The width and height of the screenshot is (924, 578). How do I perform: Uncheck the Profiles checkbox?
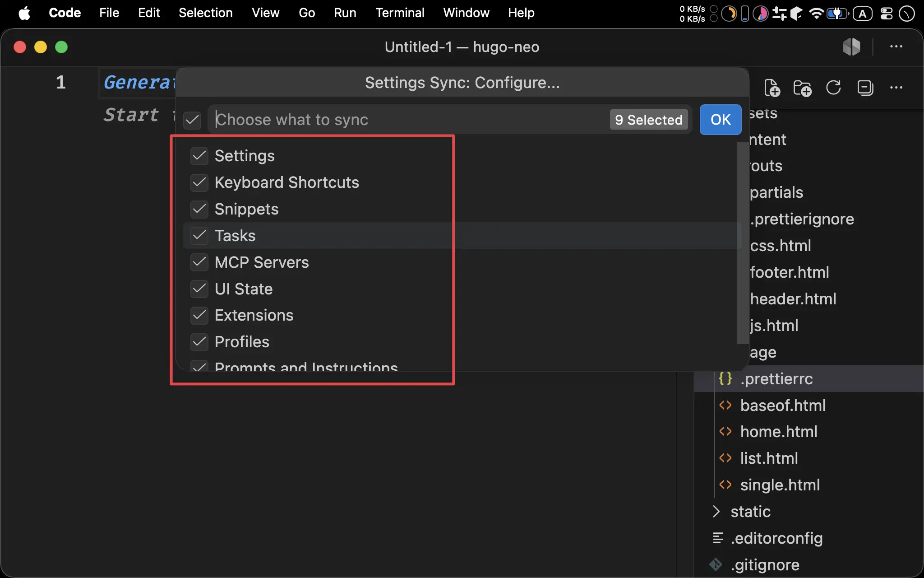(x=199, y=342)
